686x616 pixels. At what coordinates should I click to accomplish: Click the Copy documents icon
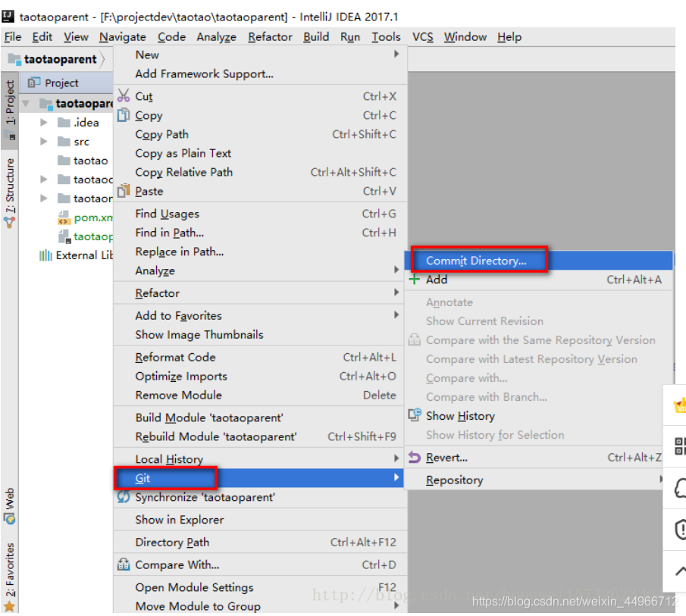[x=124, y=114]
